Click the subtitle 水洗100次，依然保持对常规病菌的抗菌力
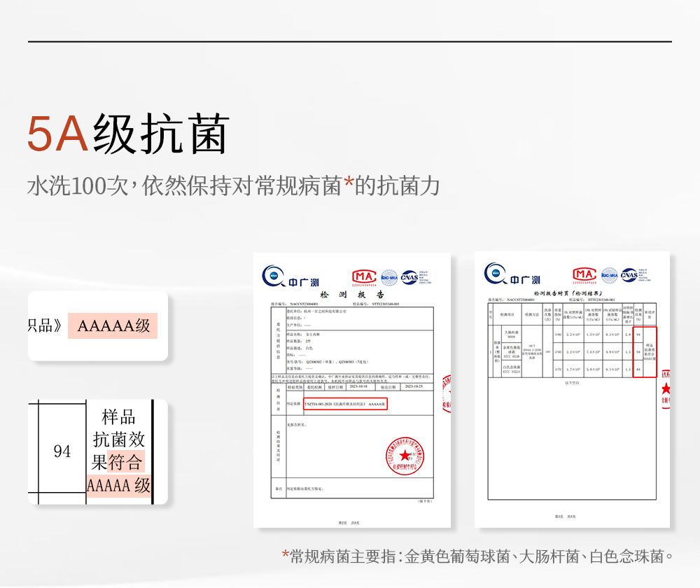This screenshot has width=700, height=588. coord(234,185)
